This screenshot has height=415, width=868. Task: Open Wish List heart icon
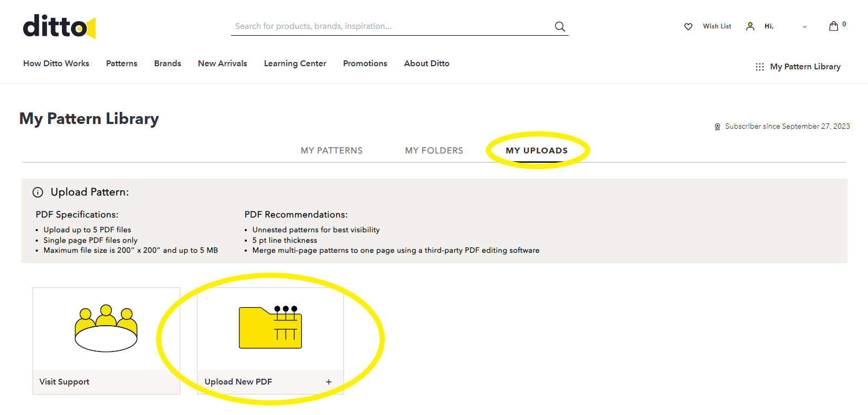click(x=688, y=26)
